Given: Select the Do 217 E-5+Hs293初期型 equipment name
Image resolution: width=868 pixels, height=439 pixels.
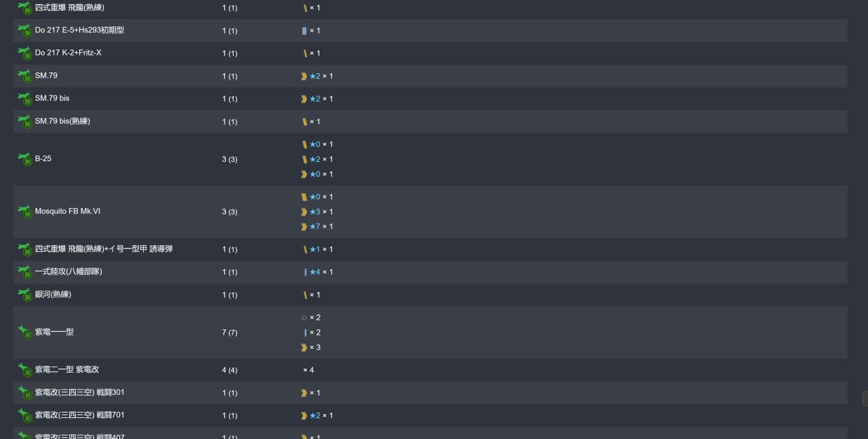Looking at the screenshot, I should pyautogui.click(x=79, y=30).
